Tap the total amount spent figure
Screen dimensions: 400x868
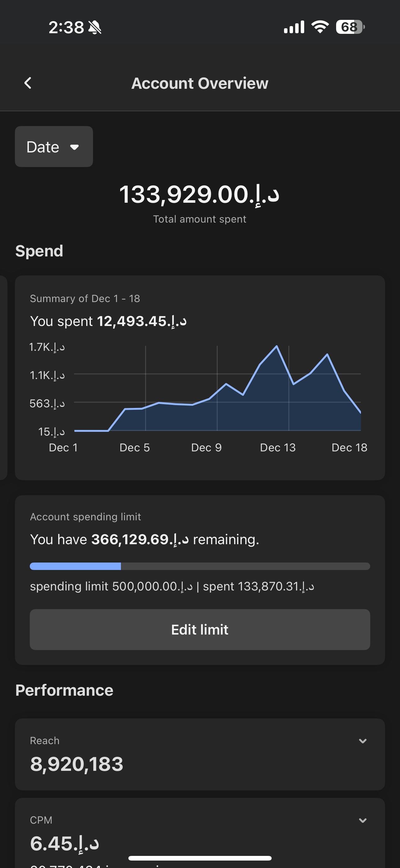click(x=199, y=194)
